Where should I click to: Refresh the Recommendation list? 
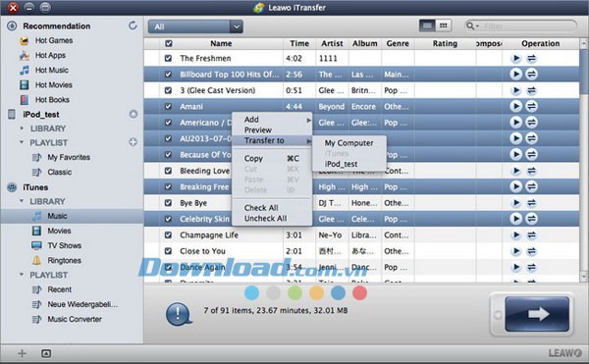133,26
